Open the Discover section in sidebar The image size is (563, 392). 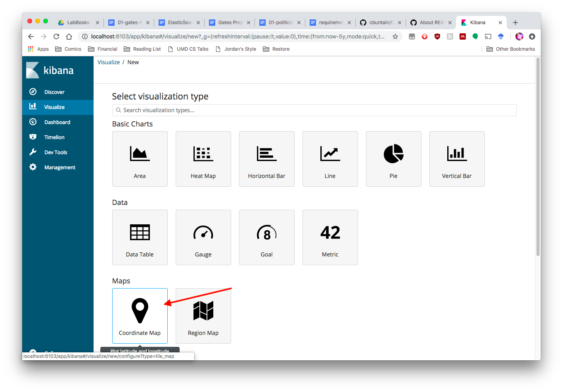(x=58, y=92)
